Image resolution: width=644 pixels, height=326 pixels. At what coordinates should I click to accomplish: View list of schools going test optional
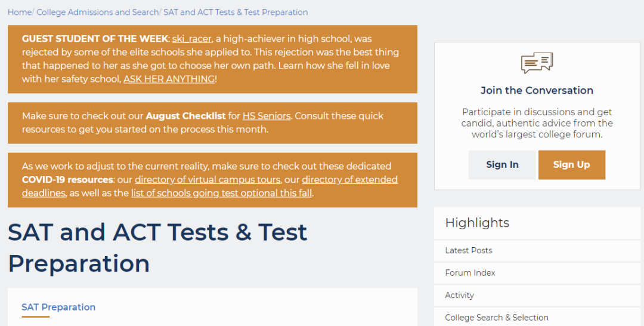[221, 193]
